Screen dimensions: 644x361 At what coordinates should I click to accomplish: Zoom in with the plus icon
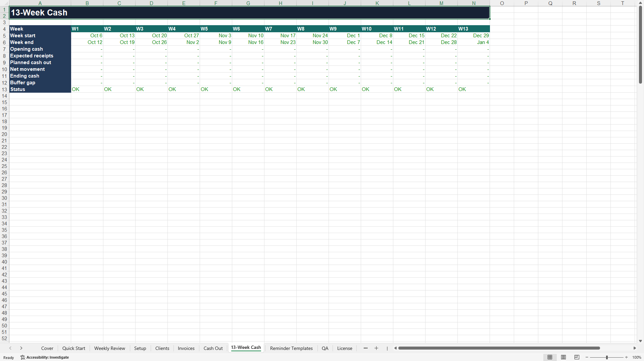[x=626, y=357]
